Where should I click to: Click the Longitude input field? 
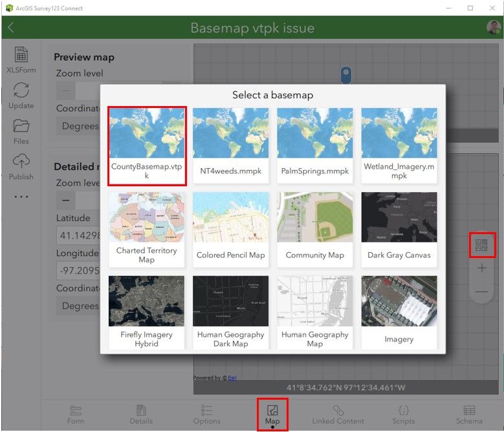(x=78, y=270)
